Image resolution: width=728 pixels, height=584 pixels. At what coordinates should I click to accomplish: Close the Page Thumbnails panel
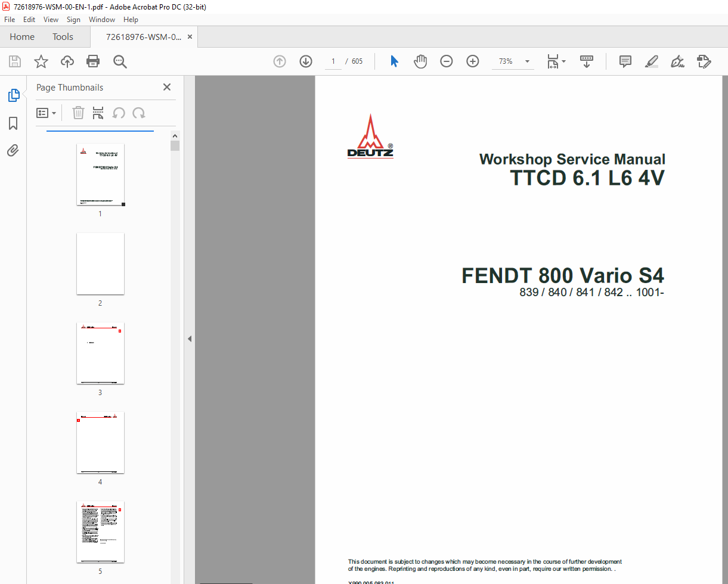point(167,87)
